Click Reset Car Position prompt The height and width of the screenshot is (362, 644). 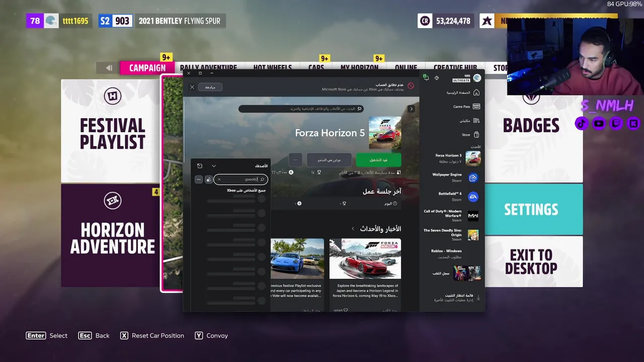[x=152, y=335]
